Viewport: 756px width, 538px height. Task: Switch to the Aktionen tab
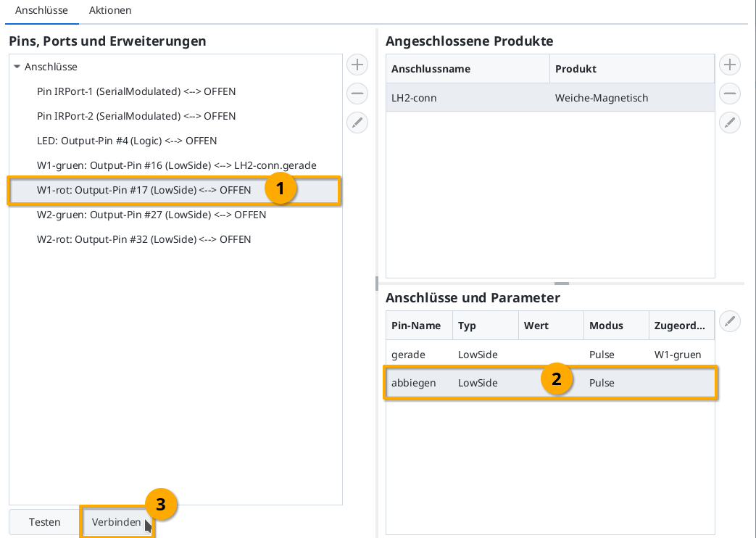109,10
